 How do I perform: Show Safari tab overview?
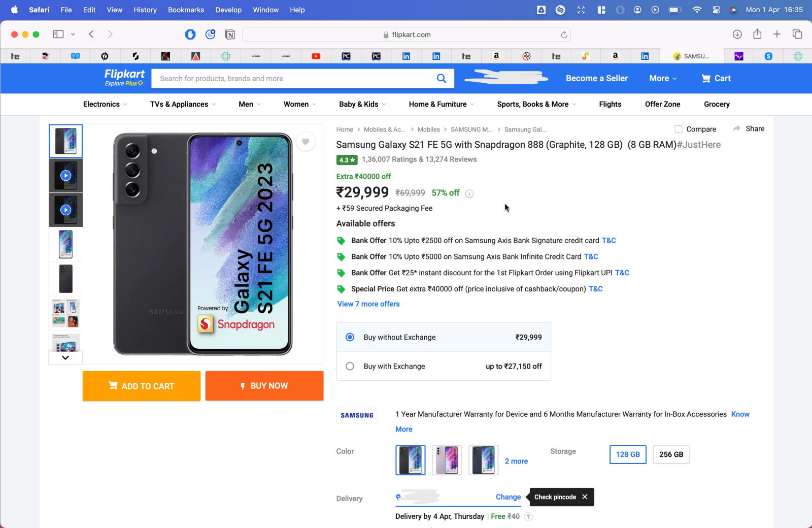coord(797,34)
